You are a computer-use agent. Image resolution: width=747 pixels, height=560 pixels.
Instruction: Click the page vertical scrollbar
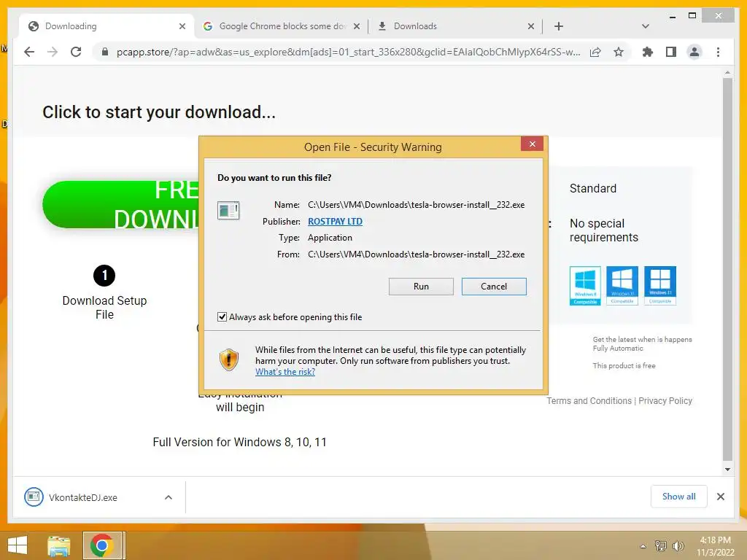(x=727, y=269)
